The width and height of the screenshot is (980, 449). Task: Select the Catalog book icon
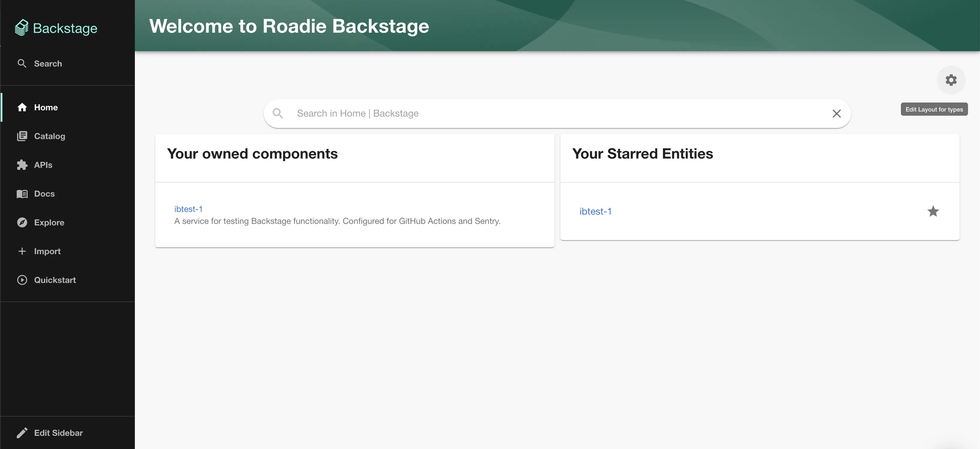point(22,136)
